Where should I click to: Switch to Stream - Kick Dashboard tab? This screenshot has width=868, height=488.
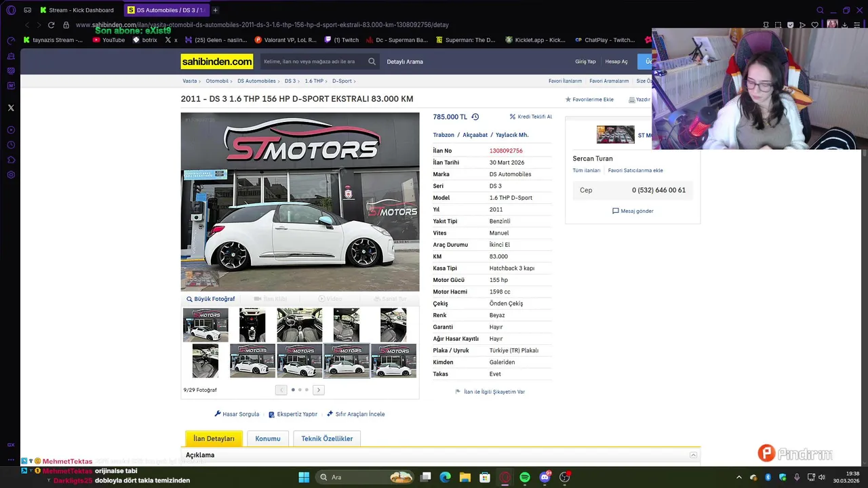point(77,10)
